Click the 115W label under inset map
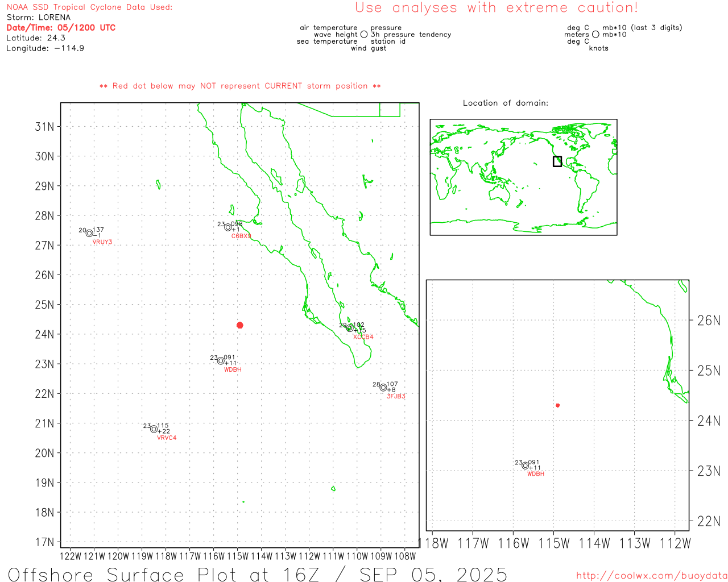The width and height of the screenshot is (728, 582). tap(554, 543)
